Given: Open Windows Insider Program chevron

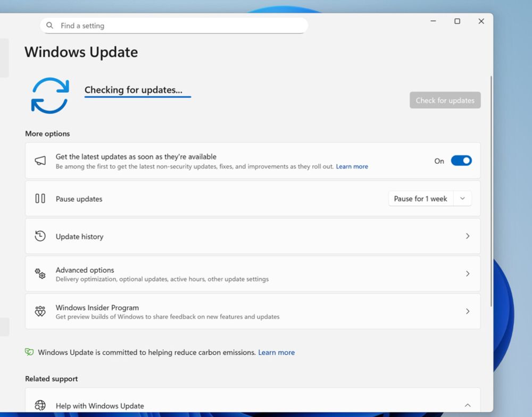Looking at the screenshot, I should (x=468, y=311).
